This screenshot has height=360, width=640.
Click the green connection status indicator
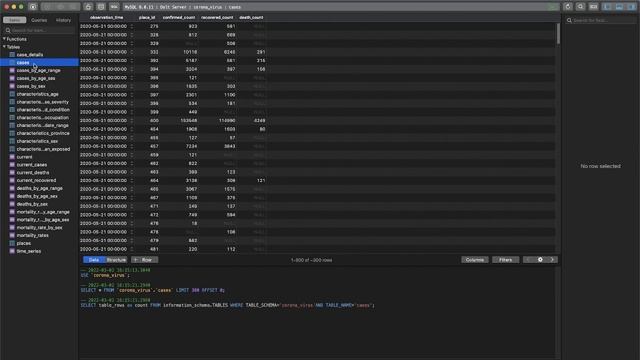[553, 7]
